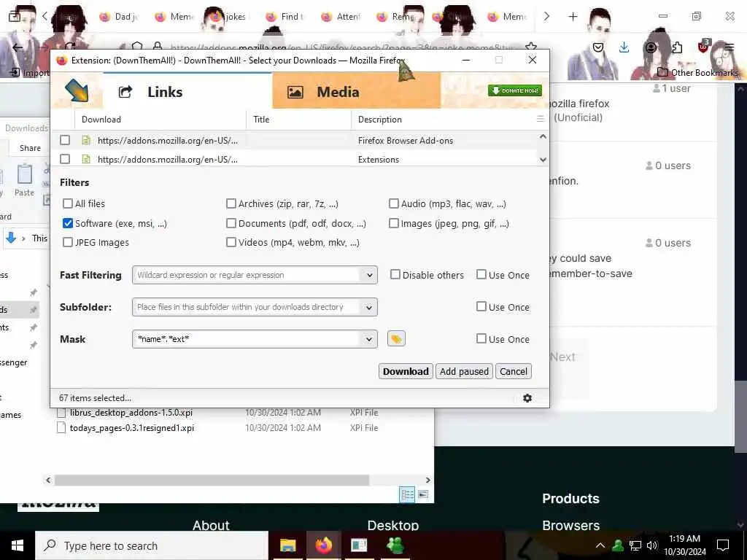Sort list by Title column header
Image resolution: width=747 pixels, height=560 pixels.
pos(298,120)
